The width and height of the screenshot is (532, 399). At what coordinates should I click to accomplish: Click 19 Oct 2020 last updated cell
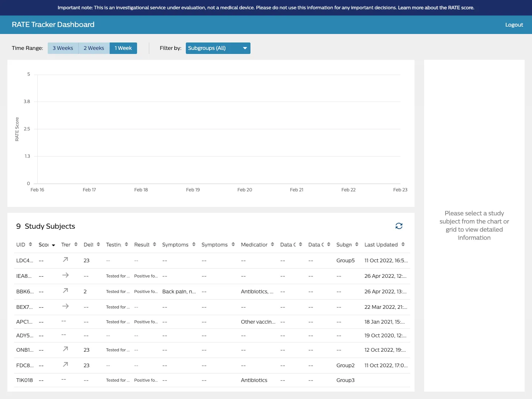385,335
